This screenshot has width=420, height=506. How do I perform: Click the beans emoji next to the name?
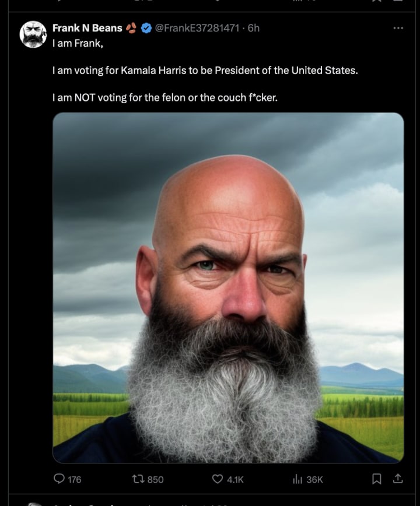(x=131, y=29)
